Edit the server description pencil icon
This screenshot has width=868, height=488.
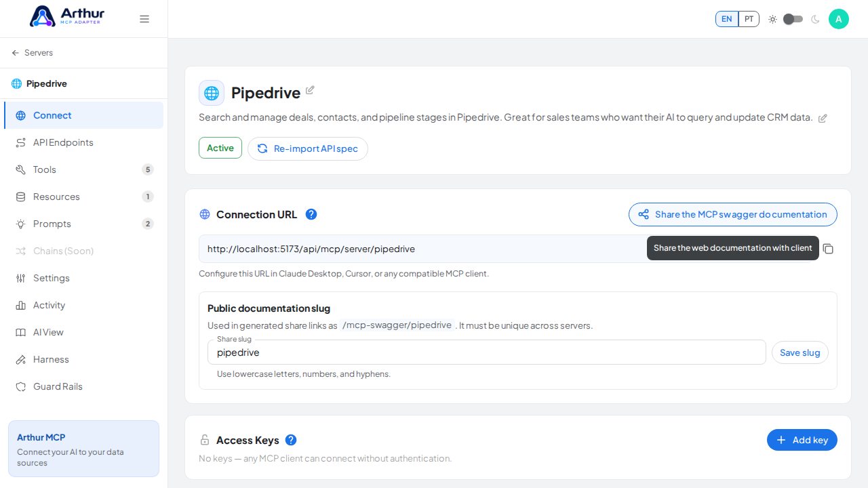tap(823, 118)
